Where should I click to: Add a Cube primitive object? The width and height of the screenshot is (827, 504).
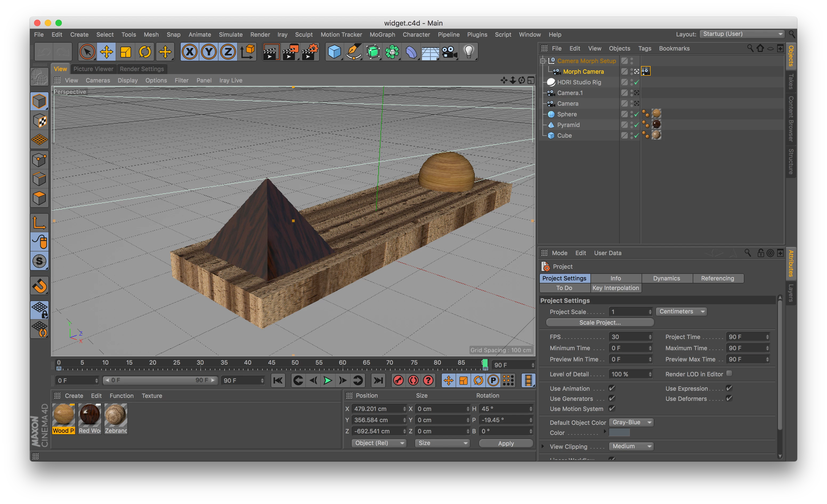(334, 52)
